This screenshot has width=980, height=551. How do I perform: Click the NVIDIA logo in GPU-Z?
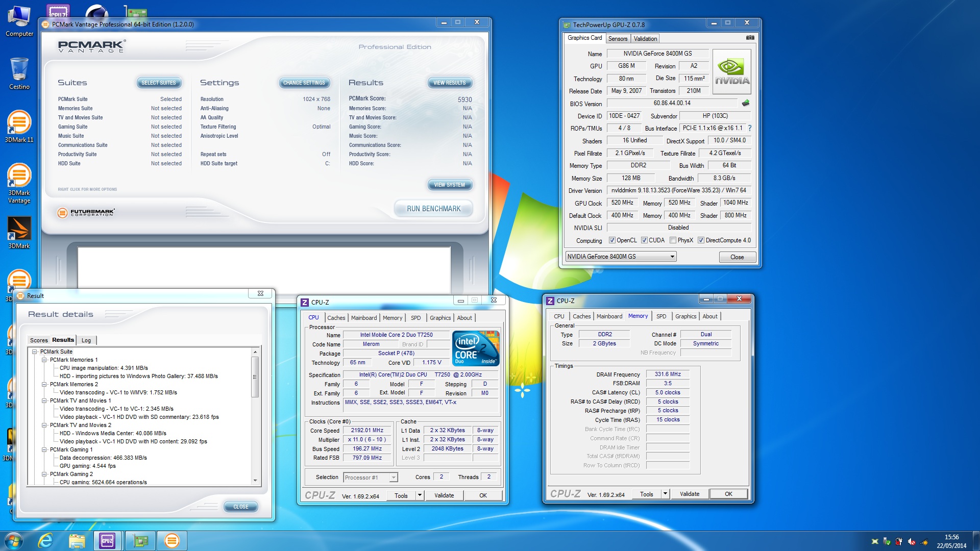click(x=732, y=71)
